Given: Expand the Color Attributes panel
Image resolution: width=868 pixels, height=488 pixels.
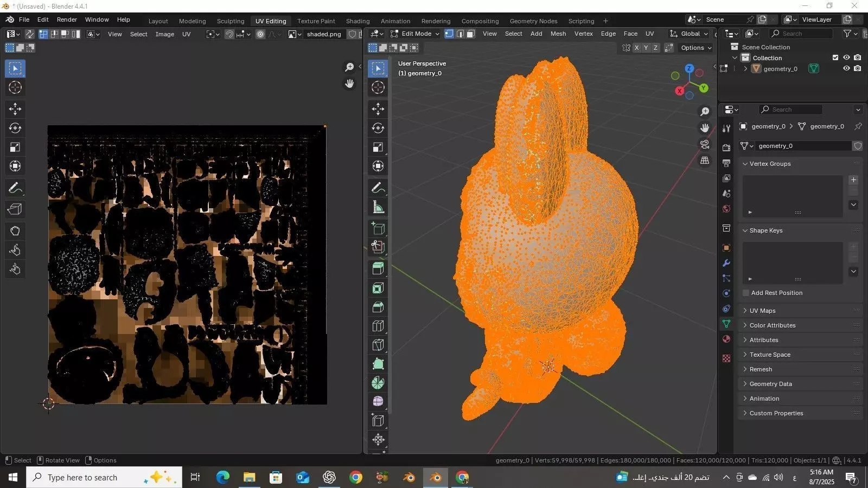Looking at the screenshot, I should tap(801, 325).
